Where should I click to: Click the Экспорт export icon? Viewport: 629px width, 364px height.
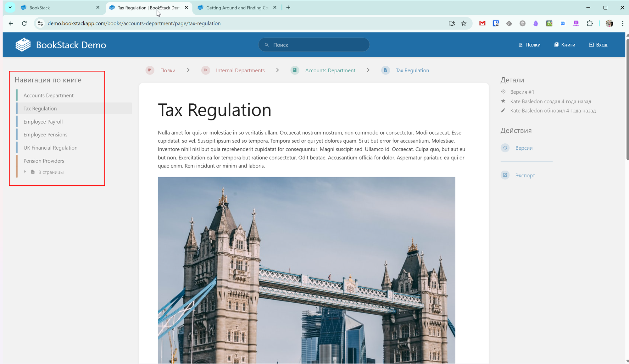pos(505,175)
